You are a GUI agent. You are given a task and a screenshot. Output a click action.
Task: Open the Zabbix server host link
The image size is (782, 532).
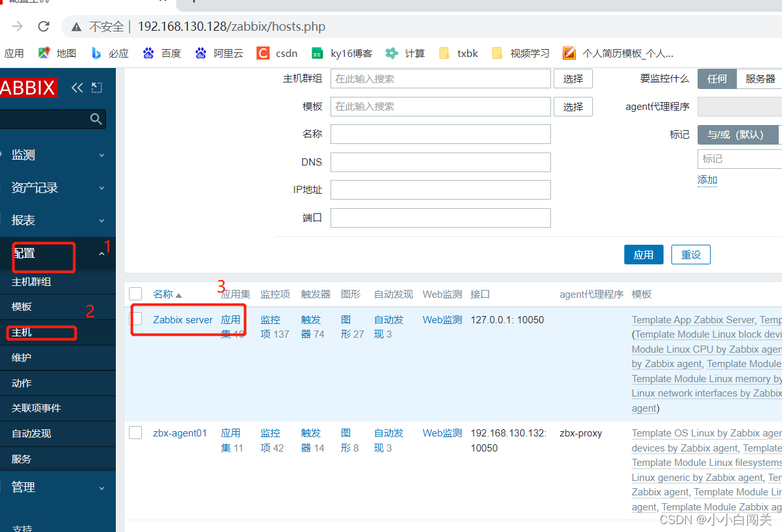coord(183,319)
